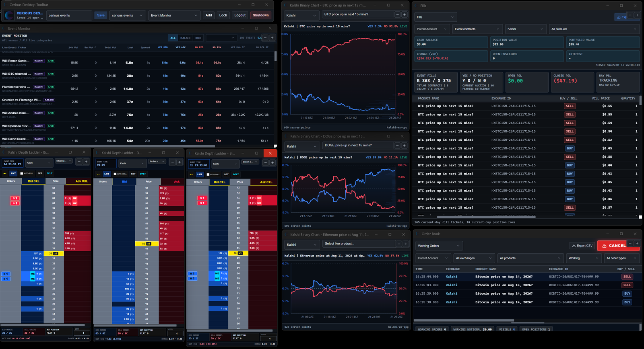Click Bid CXL header in 23:33:07 ladder
The width and height of the screenshot is (644, 349).
point(33,181)
